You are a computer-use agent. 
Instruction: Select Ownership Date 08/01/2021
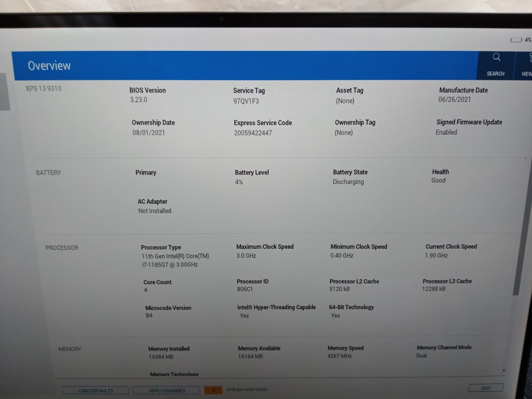pos(149,133)
